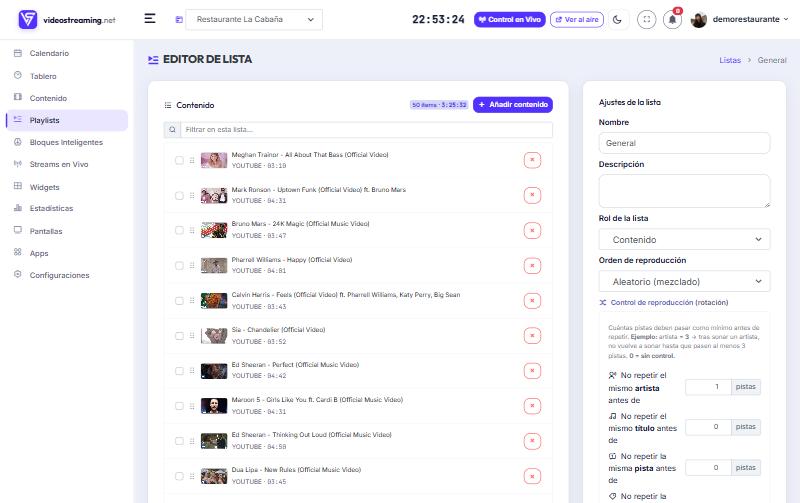800x503 pixels.
Task: Click the Filtrar en esta lista field
Action: [x=366, y=130]
